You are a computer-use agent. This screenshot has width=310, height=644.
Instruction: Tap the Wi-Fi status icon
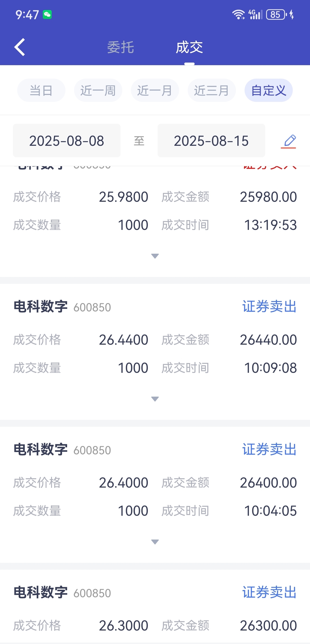(x=238, y=14)
